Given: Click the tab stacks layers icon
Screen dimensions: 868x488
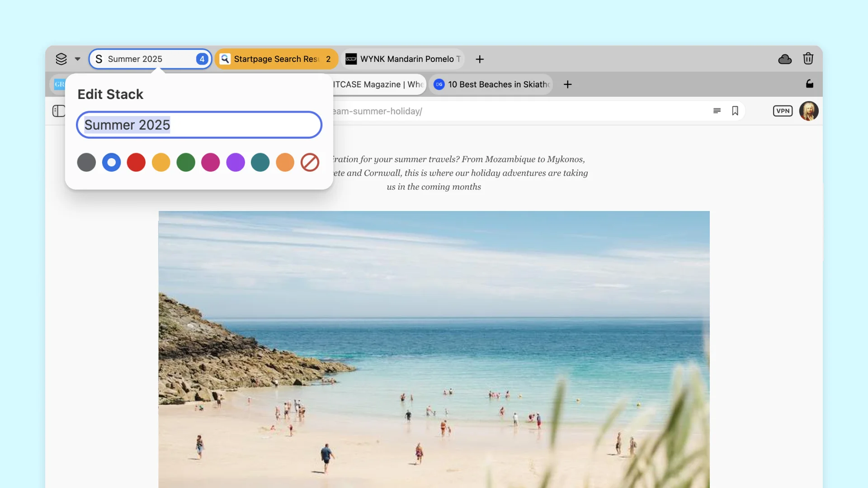Looking at the screenshot, I should [x=61, y=59].
